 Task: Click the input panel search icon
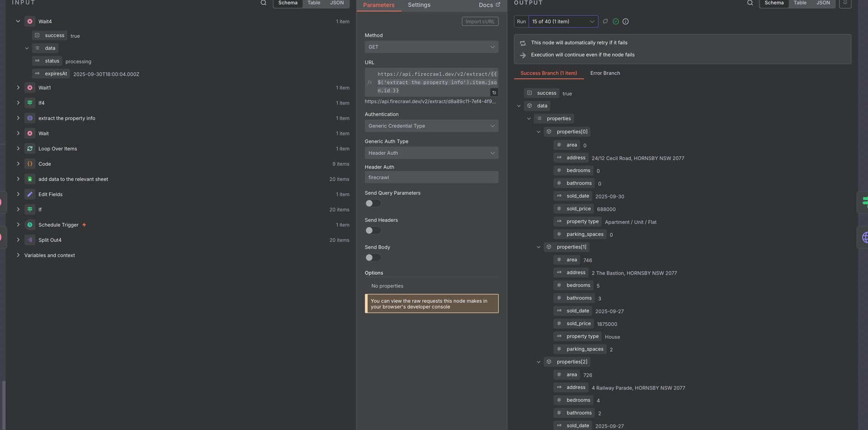(264, 3)
